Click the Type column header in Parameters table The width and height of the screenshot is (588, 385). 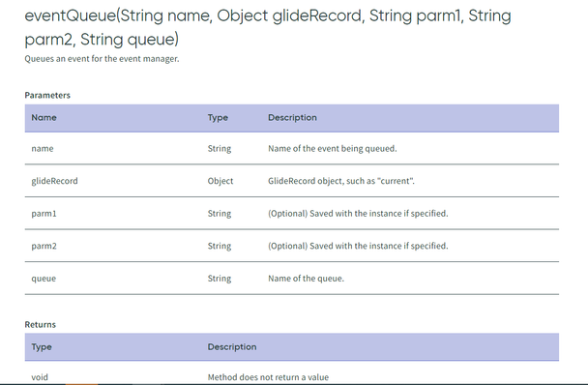click(x=218, y=118)
